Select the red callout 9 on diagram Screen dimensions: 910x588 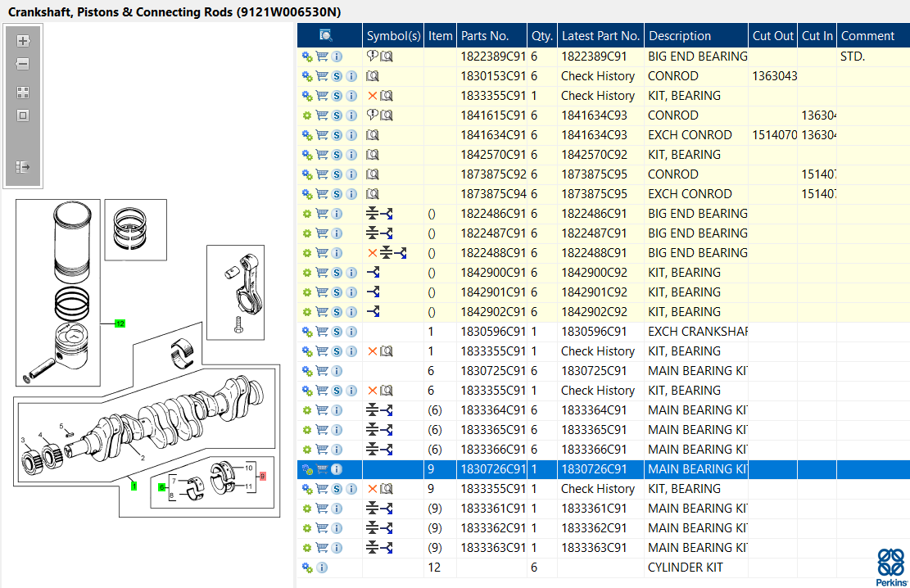pos(263,476)
